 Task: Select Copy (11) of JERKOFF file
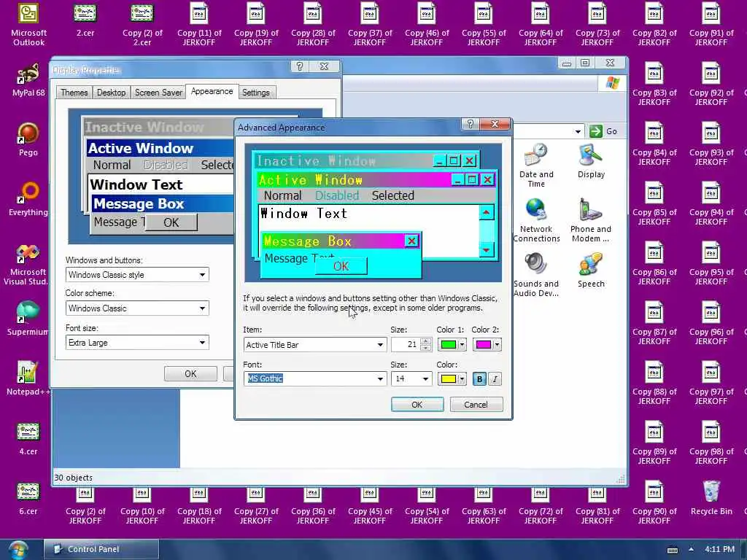coord(199,24)
